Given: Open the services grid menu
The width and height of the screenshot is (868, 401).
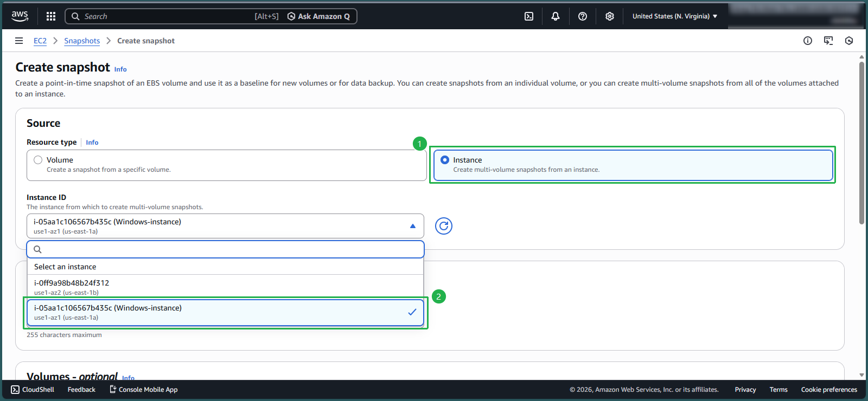Looking at the screenshot, I should [51, 16].
